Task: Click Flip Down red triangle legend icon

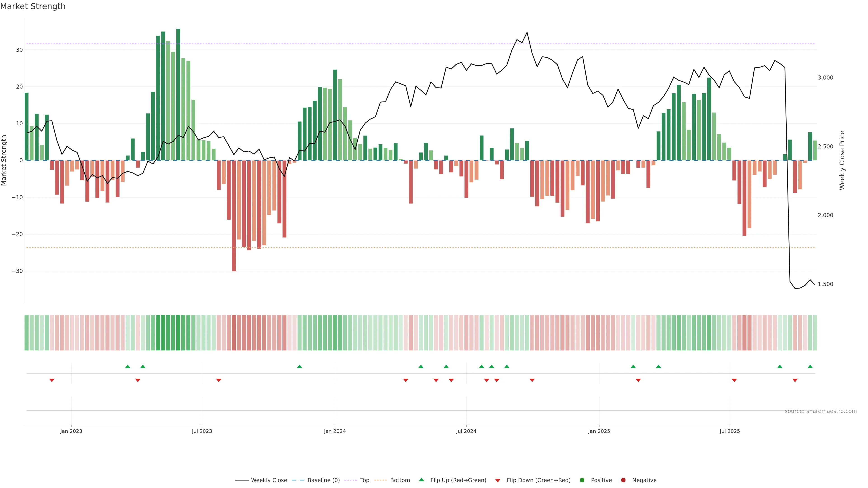Action: 498,480
